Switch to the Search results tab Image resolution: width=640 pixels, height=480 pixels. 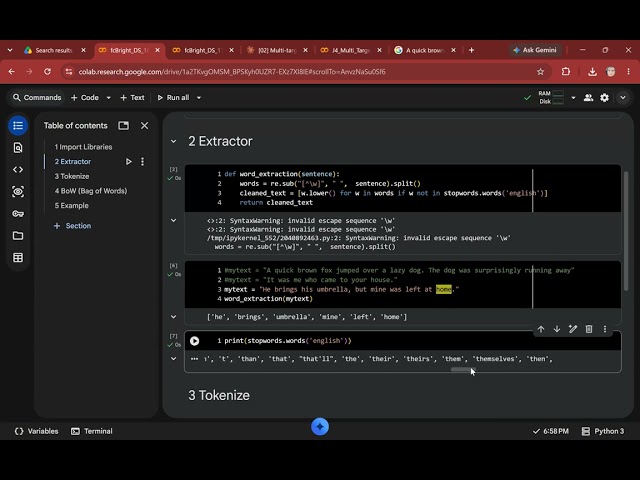tap(54, 50)
